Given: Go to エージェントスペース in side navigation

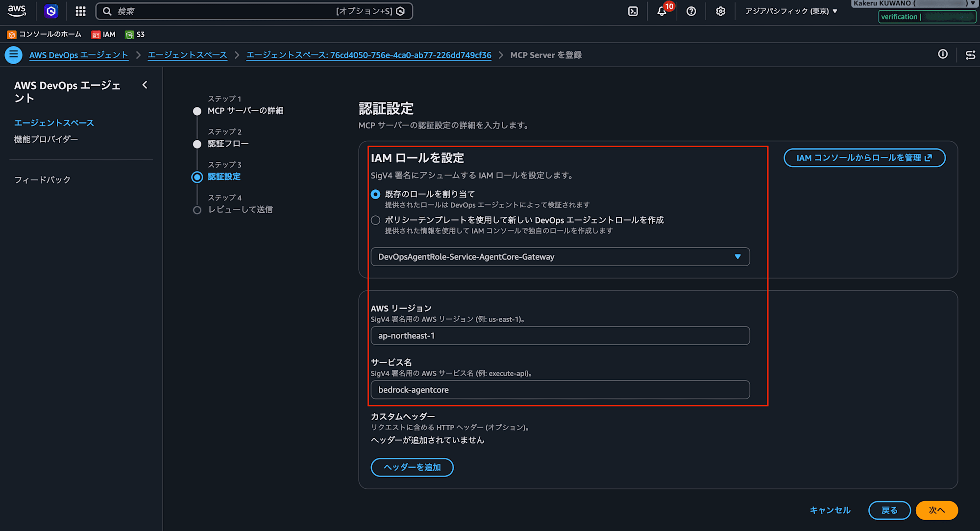Looking at the screenshot, I should click(x=54, y=123).
